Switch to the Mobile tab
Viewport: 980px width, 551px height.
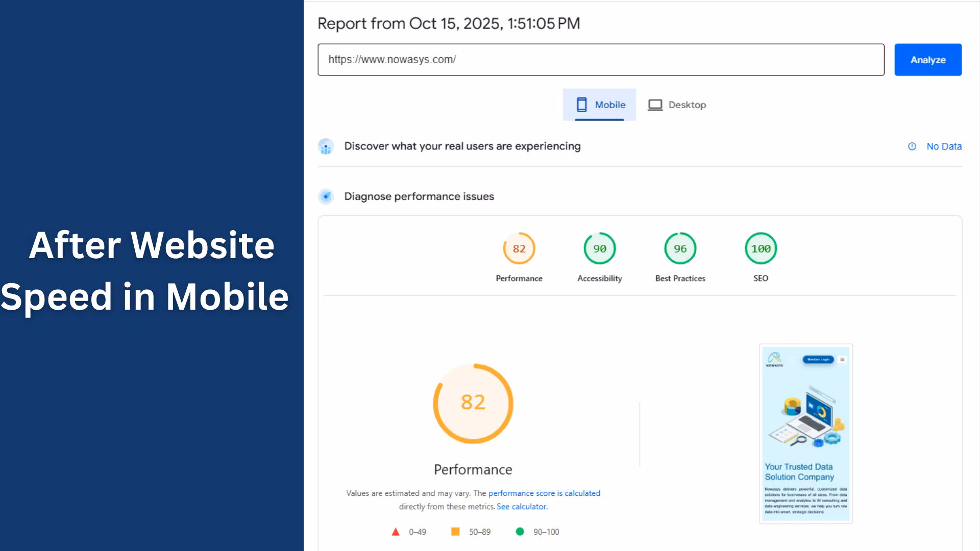click(609, 105)
